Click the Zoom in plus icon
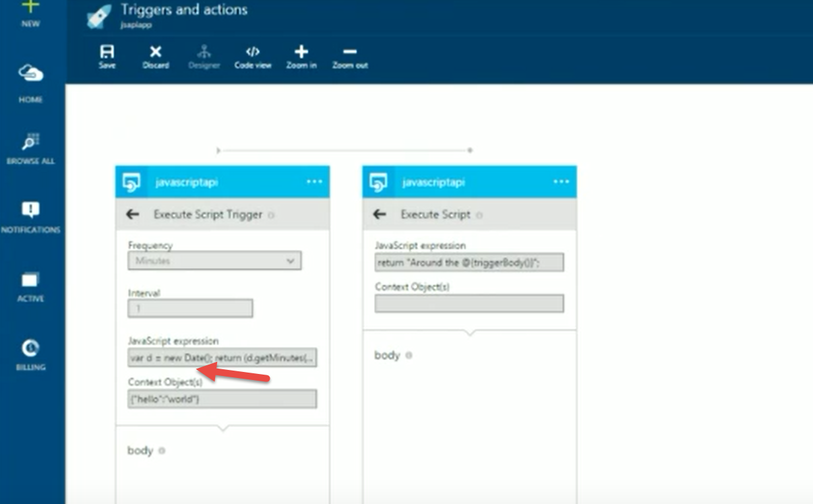 click(x=301, y=53)
